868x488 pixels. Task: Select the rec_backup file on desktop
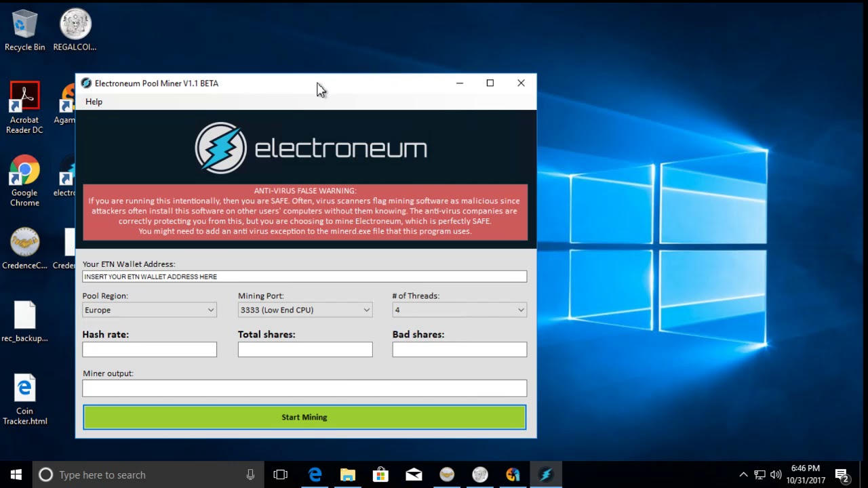[x=24, y=322]
